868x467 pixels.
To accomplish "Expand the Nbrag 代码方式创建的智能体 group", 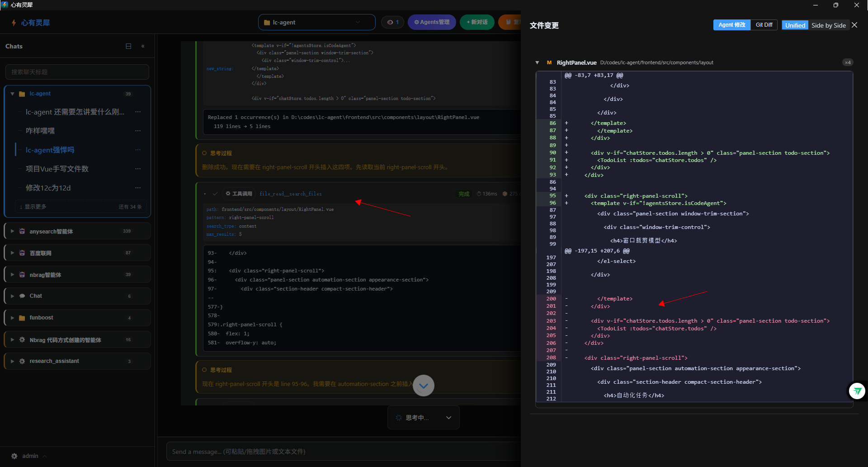I will (x=12, y=339).
